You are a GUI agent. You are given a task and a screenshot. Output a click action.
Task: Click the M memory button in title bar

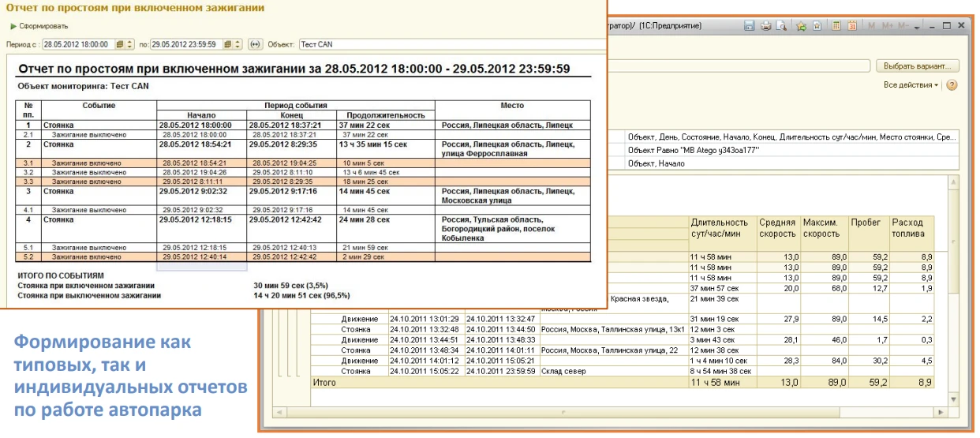pos(873,27)
